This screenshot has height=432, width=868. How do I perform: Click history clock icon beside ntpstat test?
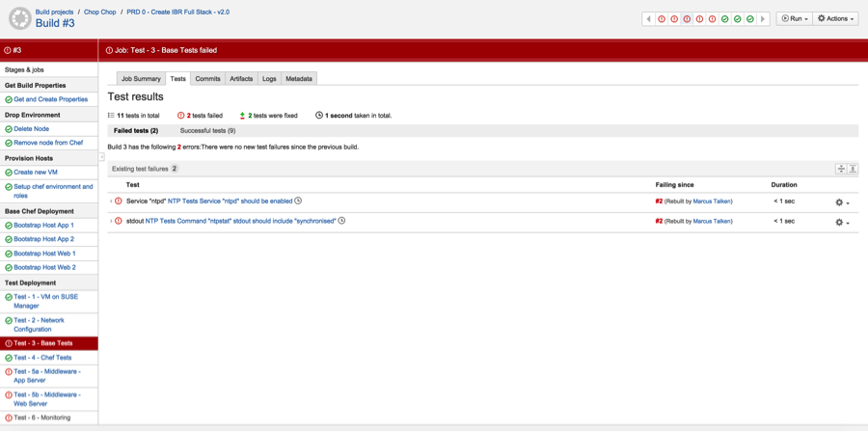341,221
